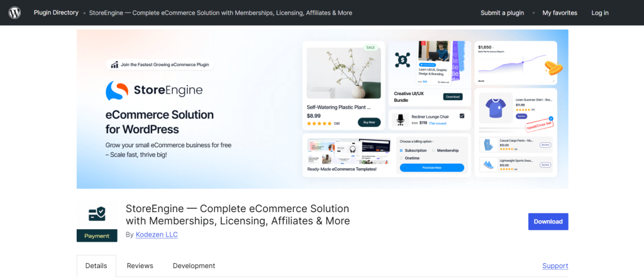The image size is (644, 280).
Task: Click the Creative UI/UX Bundle Download button
Action: 453,97
